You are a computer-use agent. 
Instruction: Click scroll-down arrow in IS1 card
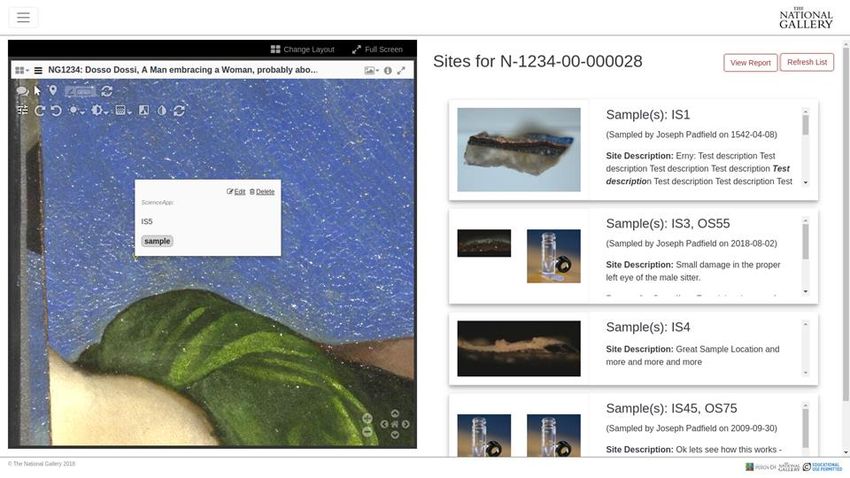click(806, 183)
